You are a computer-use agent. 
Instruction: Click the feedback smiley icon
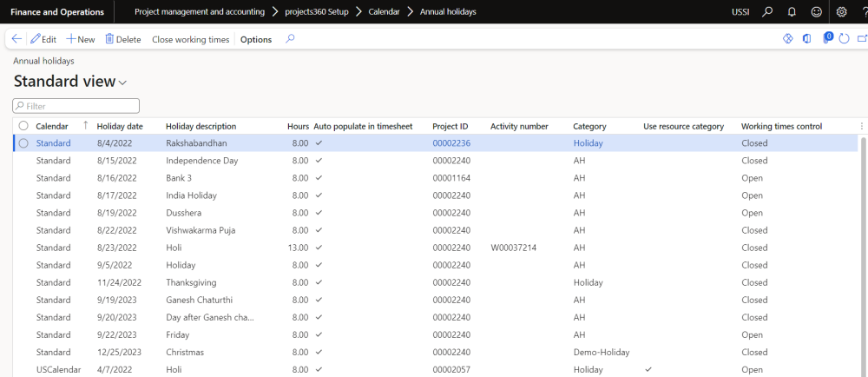pyautogui.click(x=816, y=12)
